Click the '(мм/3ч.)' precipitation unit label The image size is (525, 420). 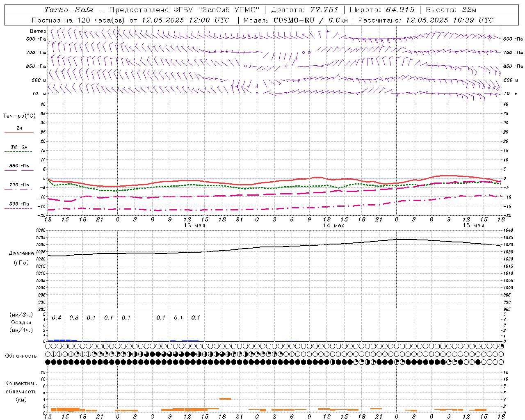pyautogui.click(x=21, y=315)
